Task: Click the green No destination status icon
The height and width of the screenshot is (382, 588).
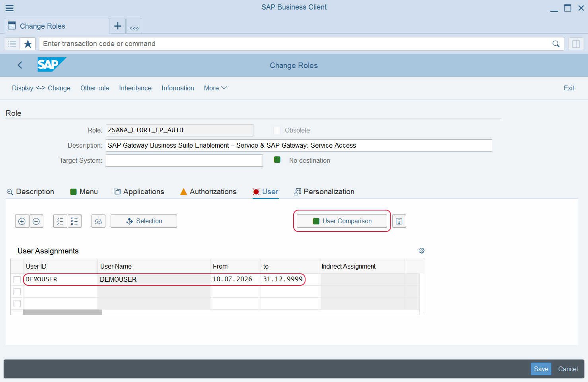Action: pos(277,160)
